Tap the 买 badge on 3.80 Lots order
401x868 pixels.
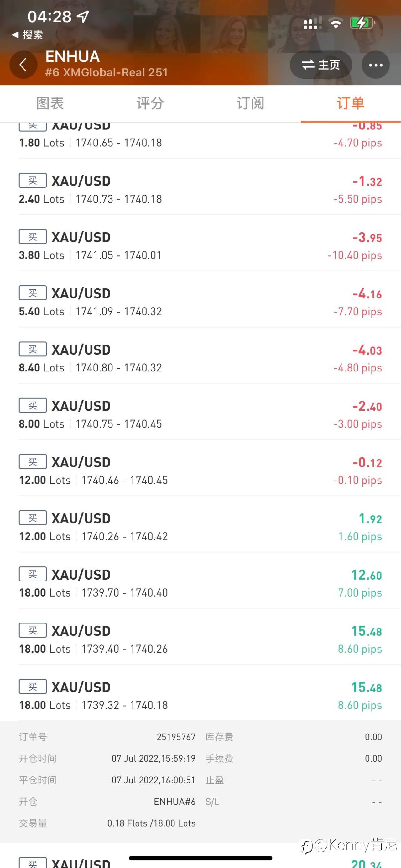tap(33, 237)
